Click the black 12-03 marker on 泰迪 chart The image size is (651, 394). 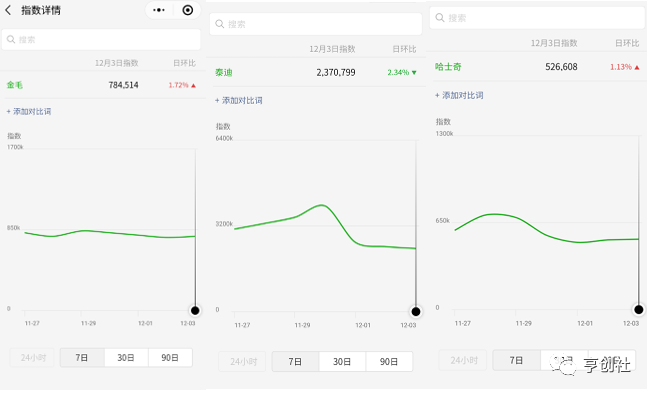click(416, 311)
